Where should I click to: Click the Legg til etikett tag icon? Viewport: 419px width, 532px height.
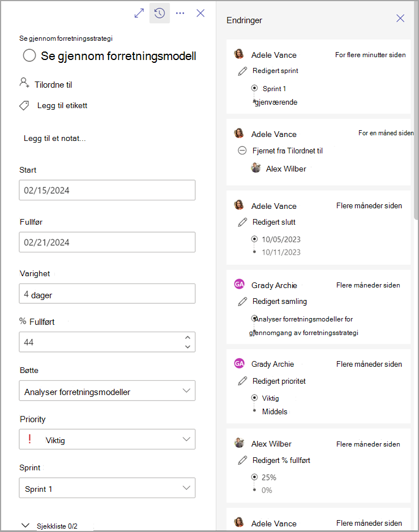[24, 105]
